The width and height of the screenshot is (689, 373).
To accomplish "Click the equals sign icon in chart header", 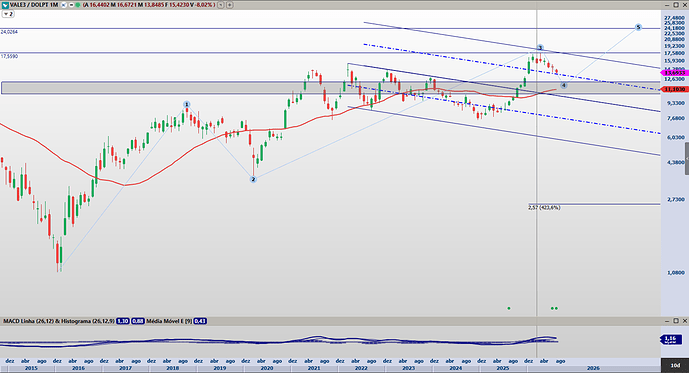I will 71,5.
